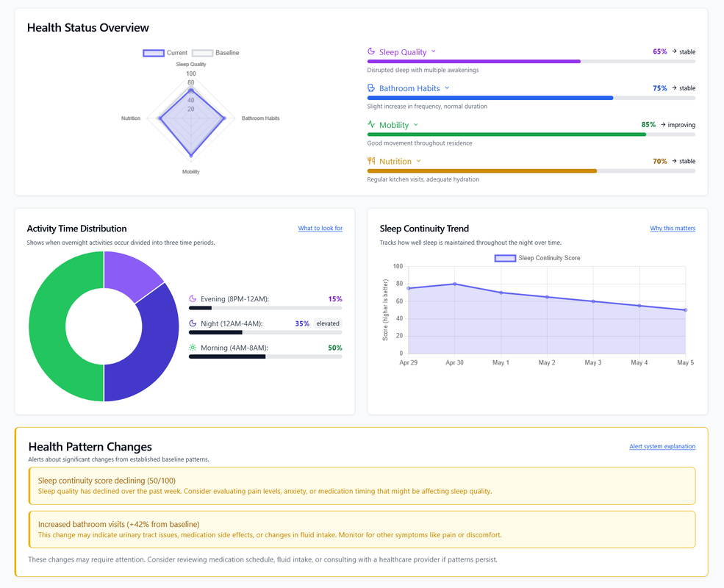Click the Bathroom Habits label

409,88
